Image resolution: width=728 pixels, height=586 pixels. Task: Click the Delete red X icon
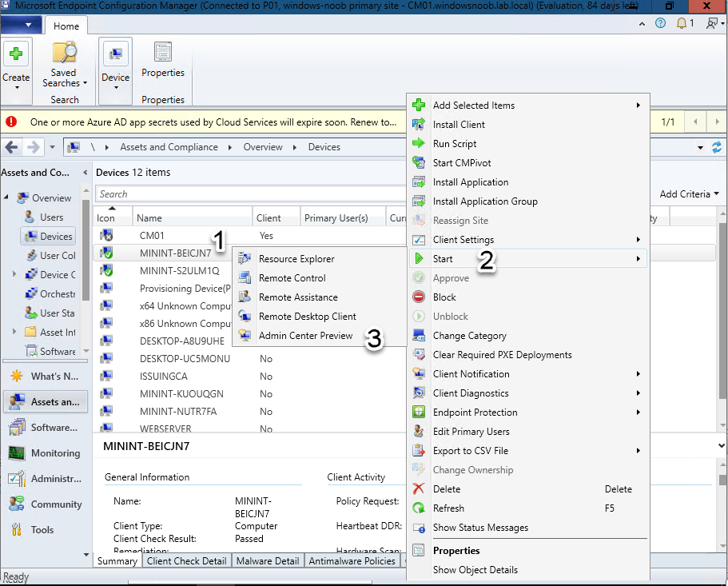point(418,488)
